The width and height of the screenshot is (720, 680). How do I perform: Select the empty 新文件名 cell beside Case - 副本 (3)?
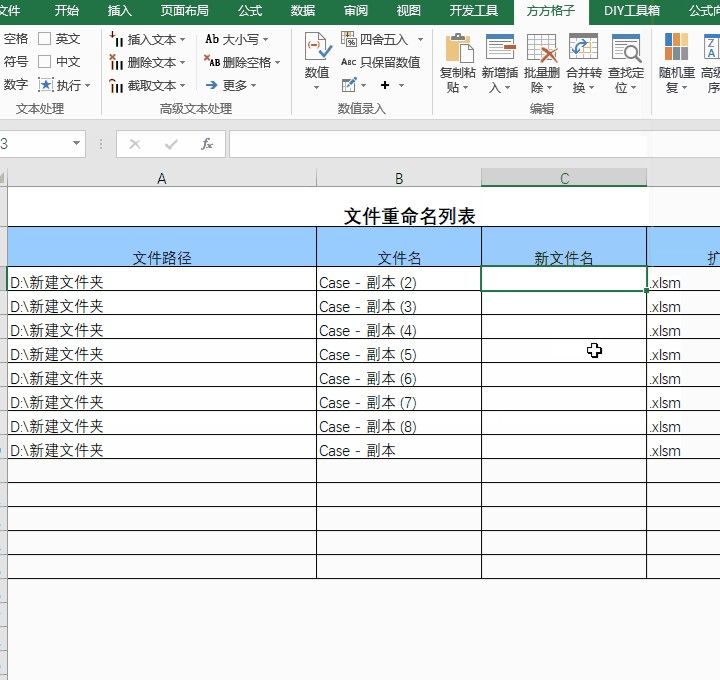click(564, 303)
